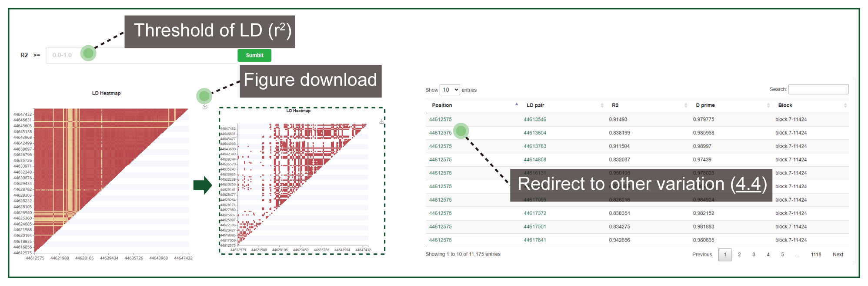Sort table by R2 column arrows
Screen dimensions: 868x286
[x=686, y=105]
